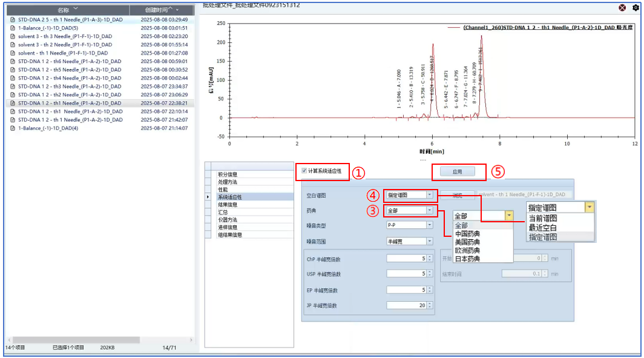Click file icon of solvent 3 - th 3 Needle
The width and height of the screenshot is (644, 358).
(x=13, y=36)
